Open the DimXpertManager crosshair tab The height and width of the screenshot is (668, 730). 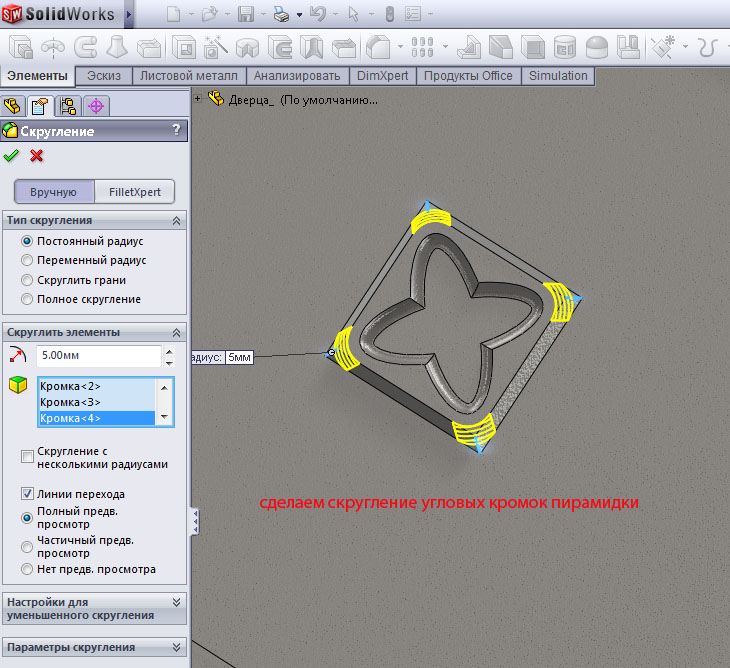click(x=96, y=106)
